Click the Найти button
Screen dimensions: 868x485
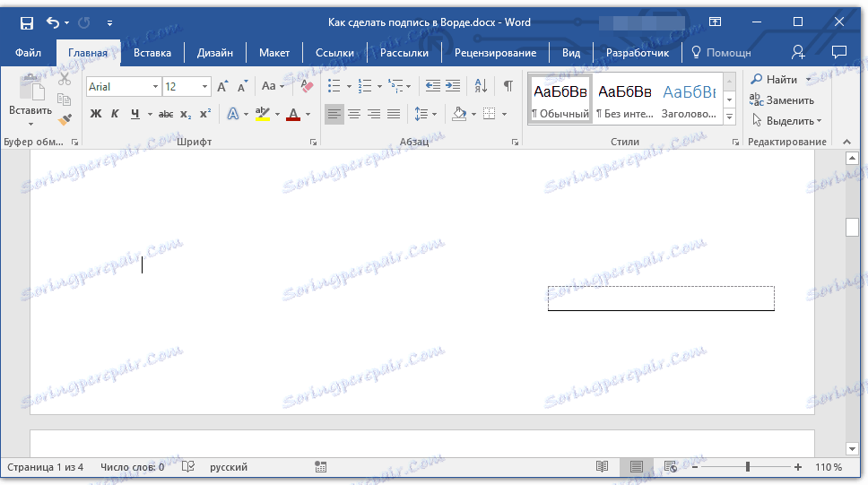(774, 79)
